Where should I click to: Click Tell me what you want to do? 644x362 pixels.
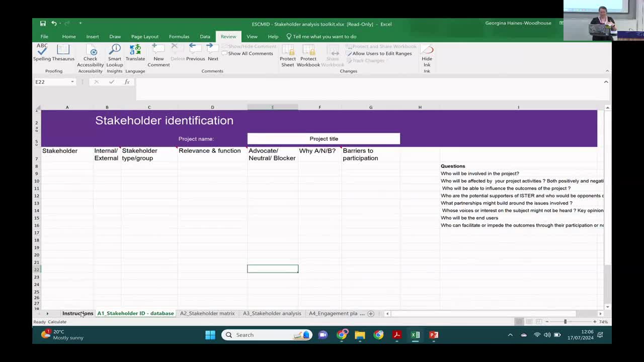[x=321, y=37]
